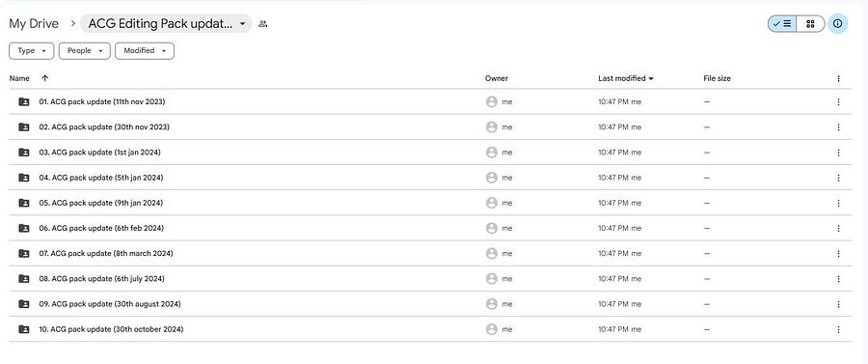Open the view details info panel

point(837,24)
